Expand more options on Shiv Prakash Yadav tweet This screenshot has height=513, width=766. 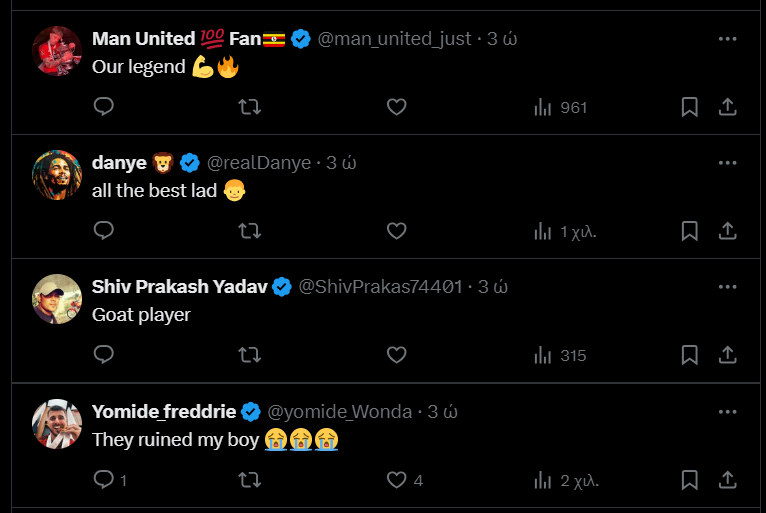click(x=727, y=287)
